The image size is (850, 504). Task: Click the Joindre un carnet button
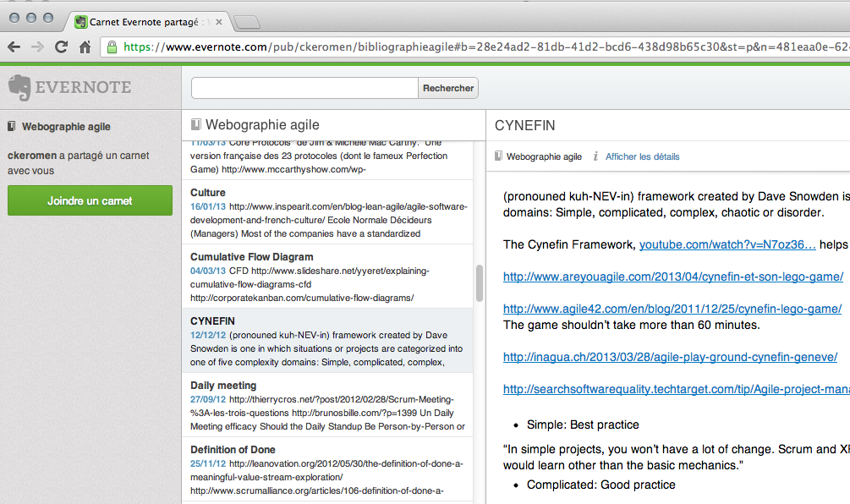coord(90,200)
